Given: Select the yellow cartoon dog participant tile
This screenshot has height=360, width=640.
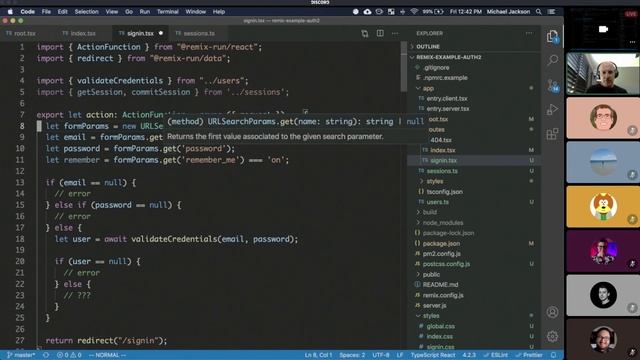Looking at the screenshot, I should pyautogui.click(x=603, y=207).
